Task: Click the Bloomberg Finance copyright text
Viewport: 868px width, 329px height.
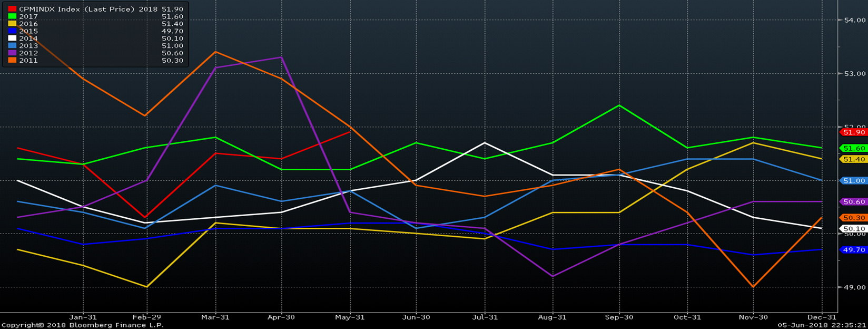Action: click(x=82, y=325)
